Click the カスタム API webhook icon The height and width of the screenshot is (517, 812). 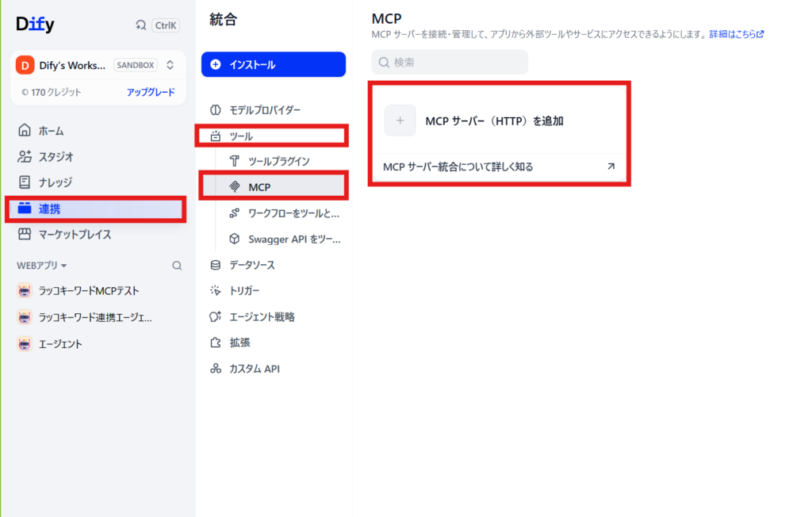216,369
